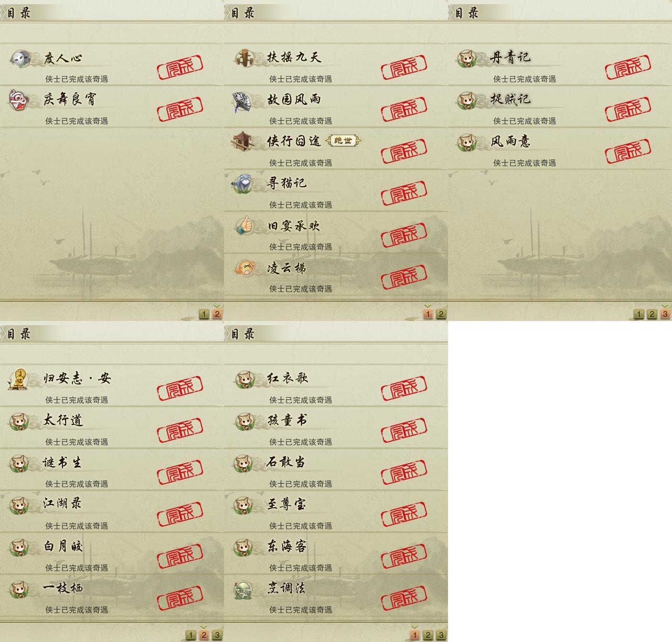The image size is (672, 642).
Task: Click the folding fan icon beside 故园风雨
Action: pos(242,101)
